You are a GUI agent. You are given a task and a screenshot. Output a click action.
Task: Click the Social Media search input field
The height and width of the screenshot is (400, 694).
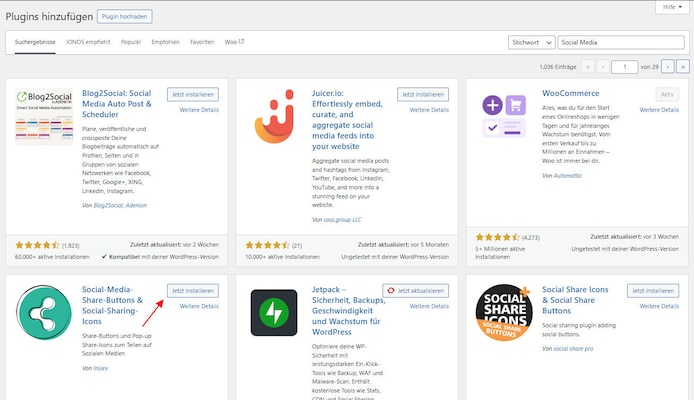pos(621,42)
